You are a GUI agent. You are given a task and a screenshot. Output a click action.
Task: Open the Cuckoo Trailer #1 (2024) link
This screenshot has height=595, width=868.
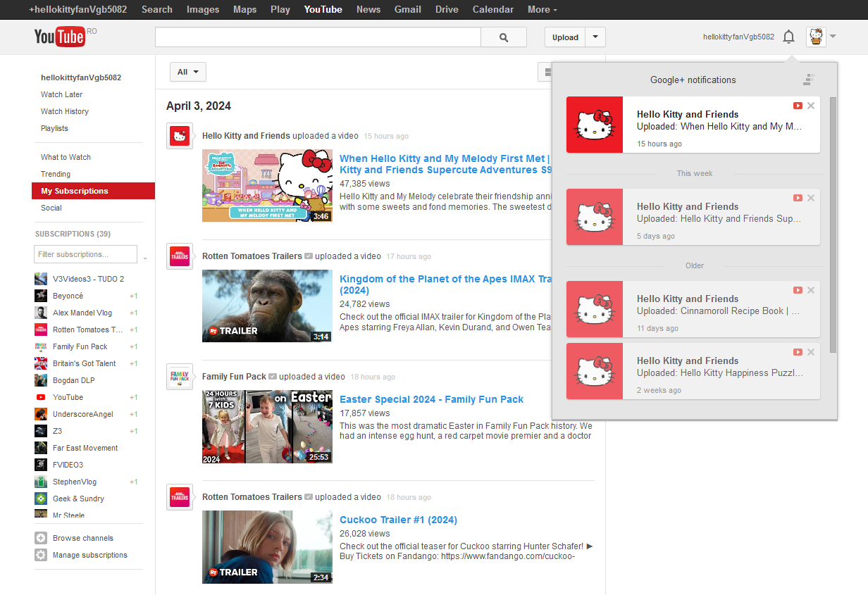pyautogui.click(x=398, y=520)
